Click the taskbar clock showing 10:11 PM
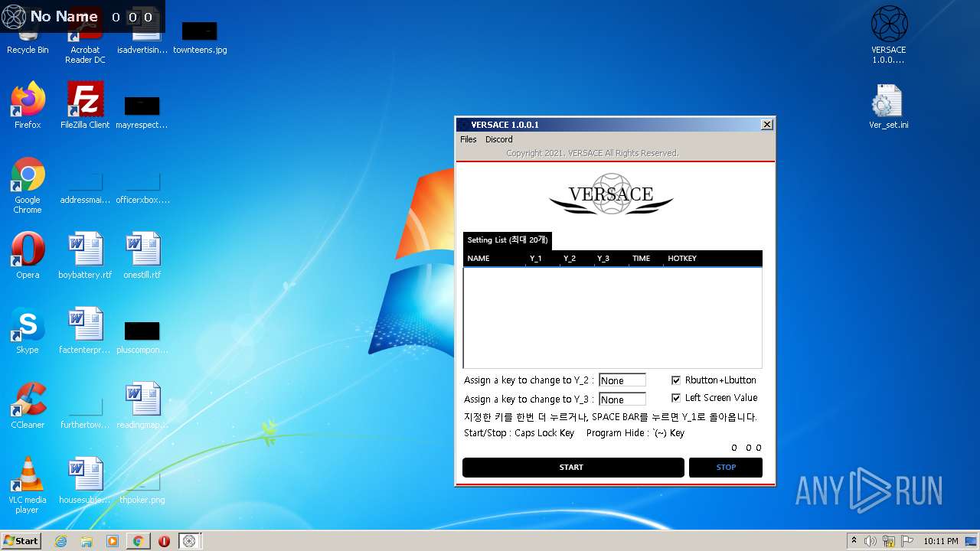 tap(940, 541)
